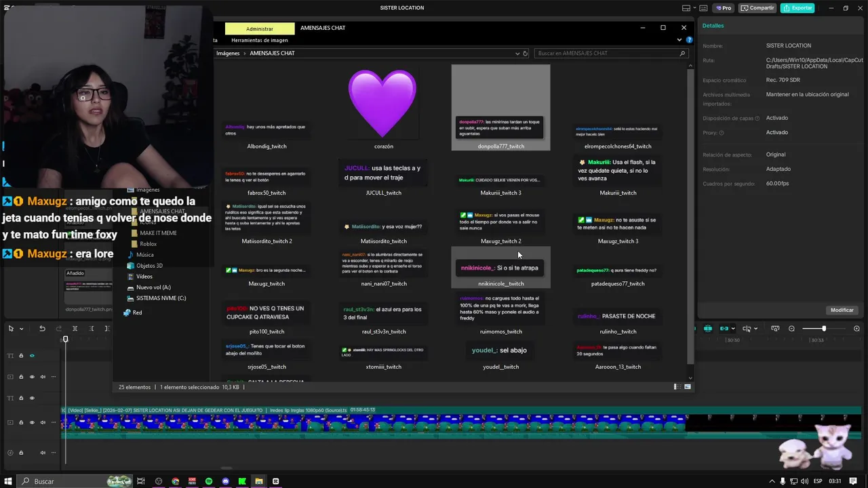Click the taskbar volume icon
This screenshot has height=488, width=868.
coord(804,481)
